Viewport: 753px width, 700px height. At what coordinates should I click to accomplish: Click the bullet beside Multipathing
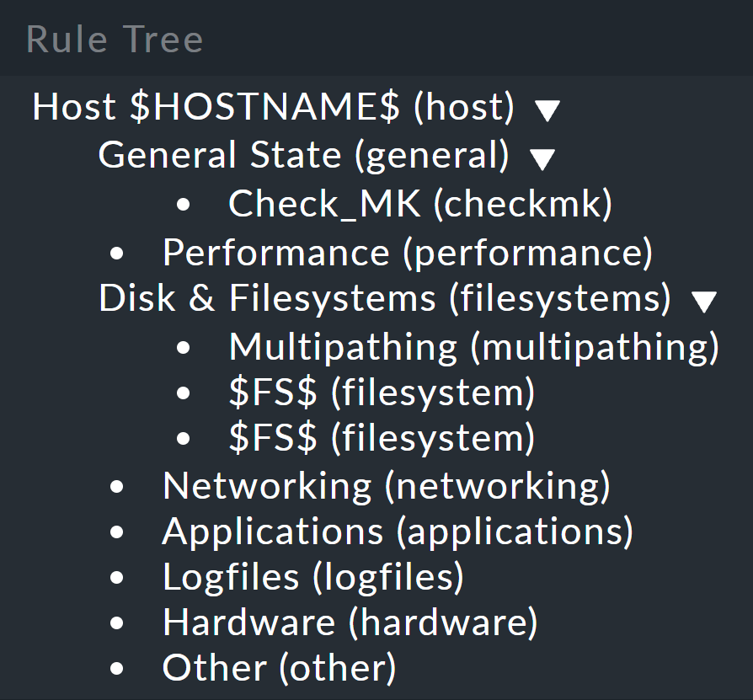click(182, 346)
